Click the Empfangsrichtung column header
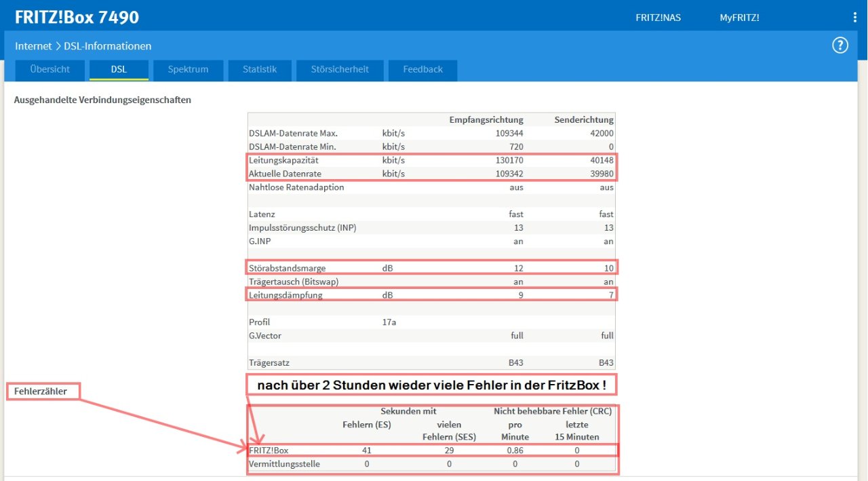The image size is (868, 481). [x=486, y=119]
